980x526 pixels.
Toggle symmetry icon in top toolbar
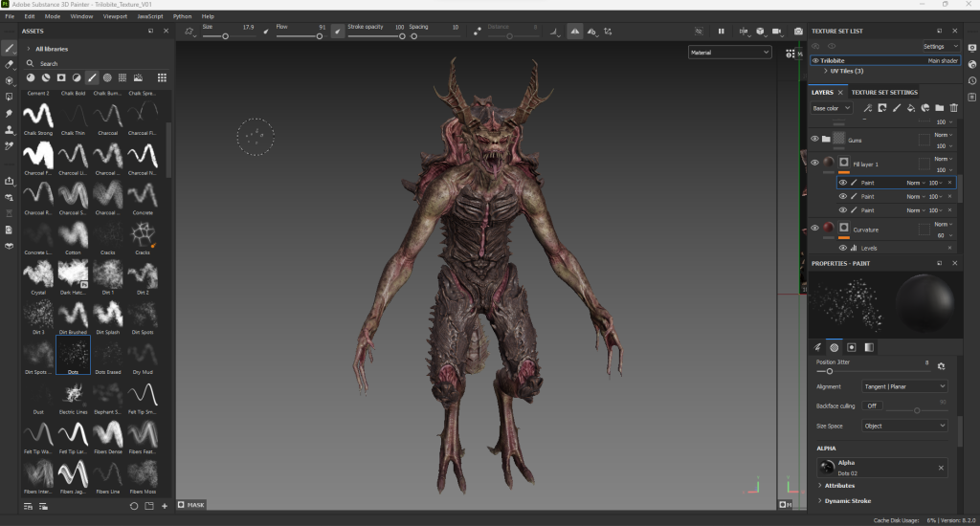[574, 32]
